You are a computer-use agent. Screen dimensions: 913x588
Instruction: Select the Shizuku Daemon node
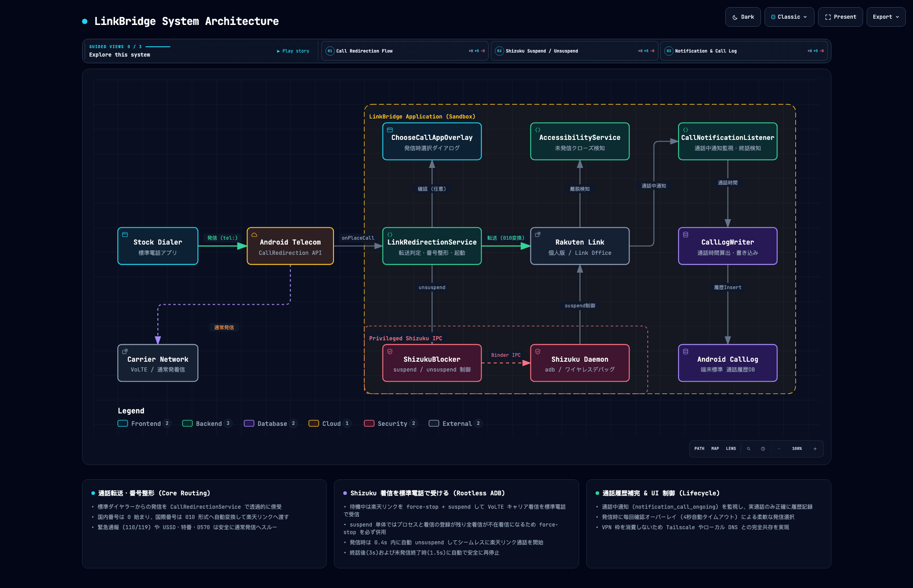pyautogui.click(x=580, y=363)
